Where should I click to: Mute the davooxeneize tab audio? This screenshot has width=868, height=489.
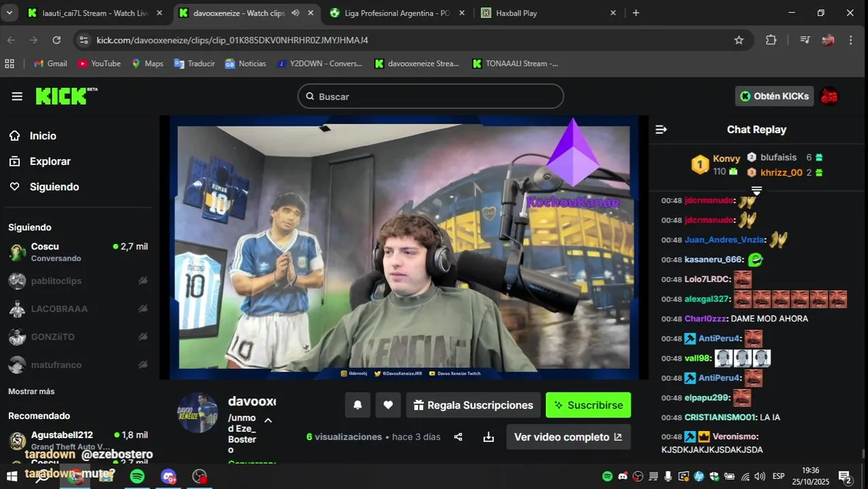pyautogui.click(x=295, y=13)
